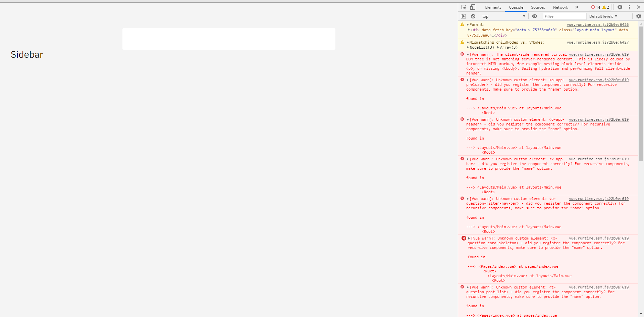This screenshot has height=317, width=644.
Task: Open DevTools settings gear
Action: click(x=620, y=7)
